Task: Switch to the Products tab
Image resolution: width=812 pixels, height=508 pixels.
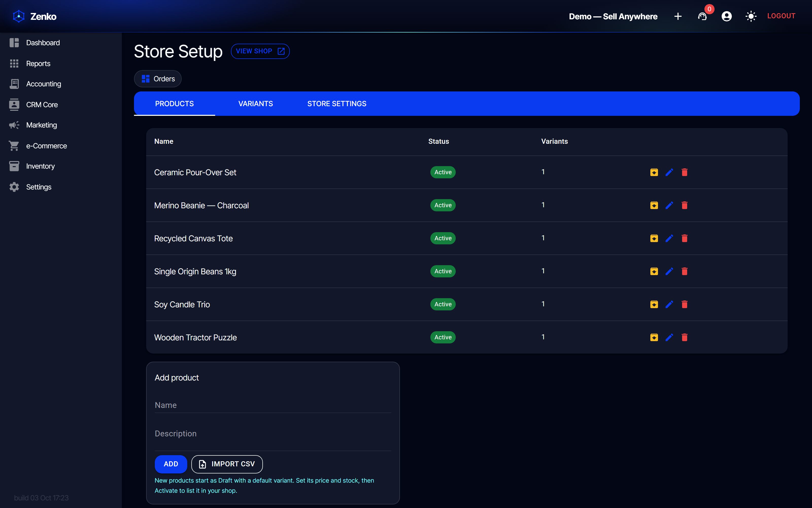Action: click(x=175, y=103)
